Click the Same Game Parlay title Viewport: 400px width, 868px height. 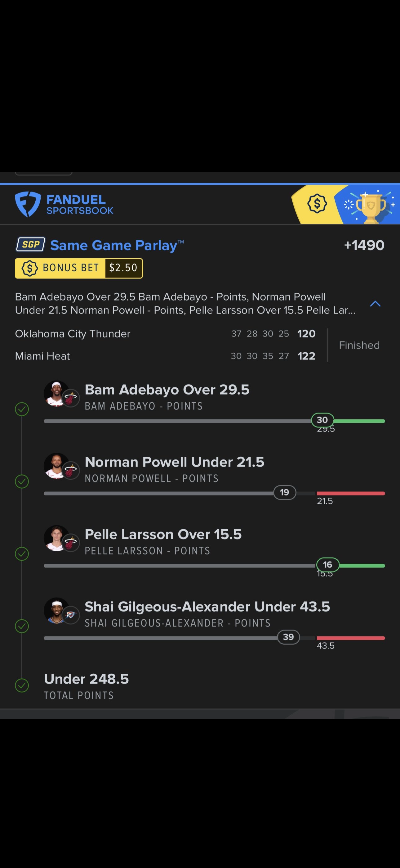pos(114,245)
